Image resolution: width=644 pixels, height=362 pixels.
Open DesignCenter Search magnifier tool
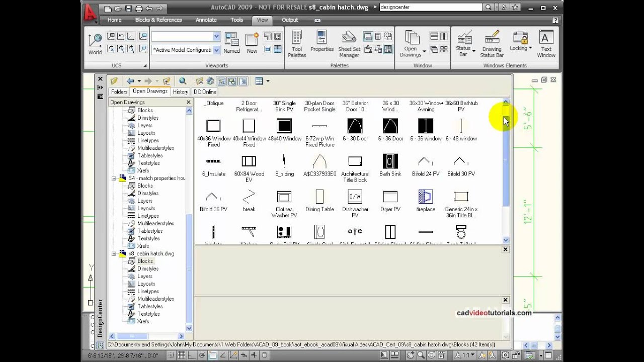pos(183,81)
